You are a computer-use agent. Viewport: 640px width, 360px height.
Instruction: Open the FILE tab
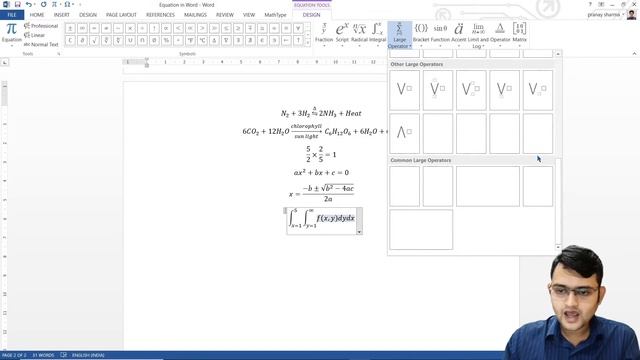12,15
